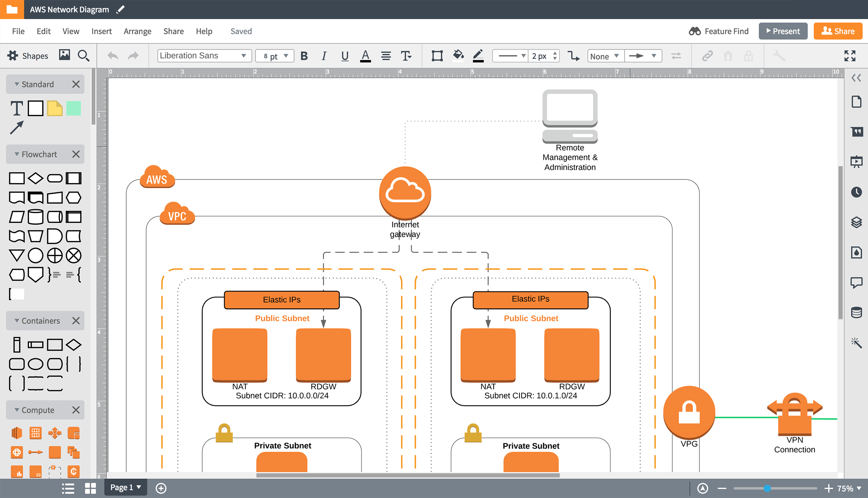Redo the last action
This screenshot has height=498, width=868.
(133, 56)
